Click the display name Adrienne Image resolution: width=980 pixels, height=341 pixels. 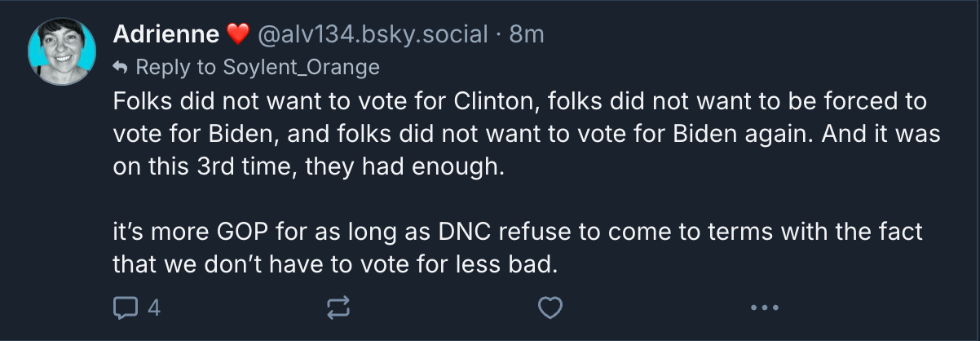[166, 34]
